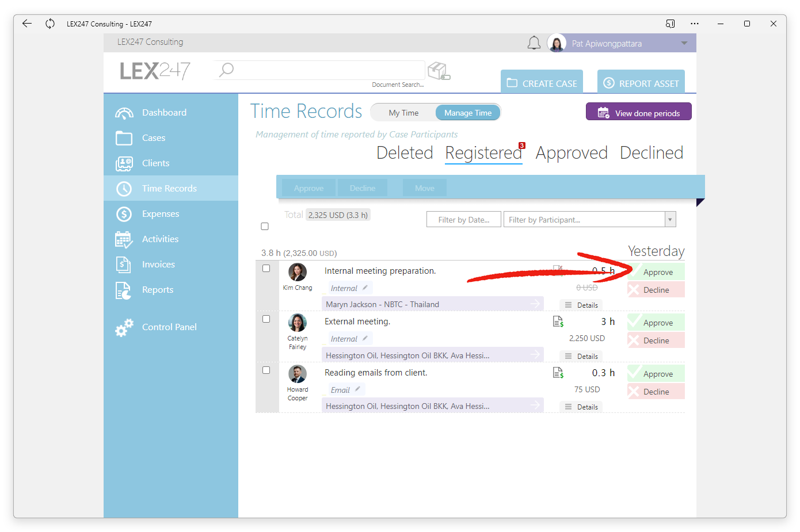Expand Details for Reading emails from client
Viewport: 800px width, 532px height.
(x=581, y=407)
